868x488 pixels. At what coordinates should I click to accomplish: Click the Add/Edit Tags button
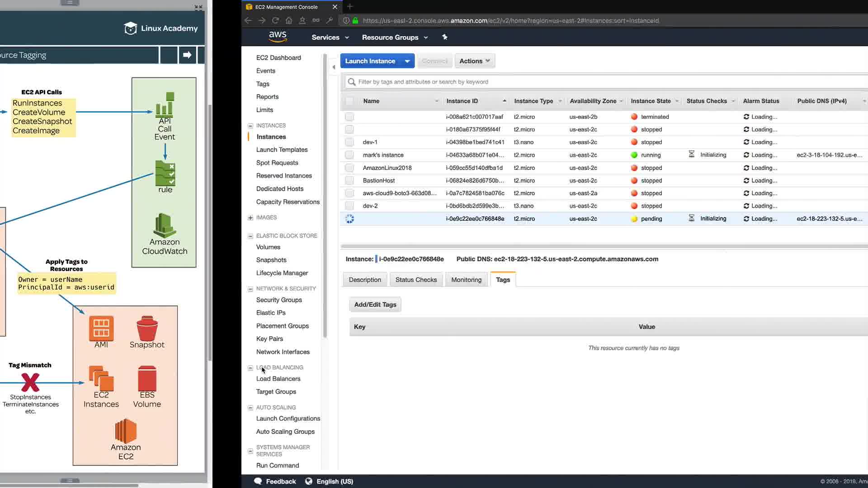375,305
